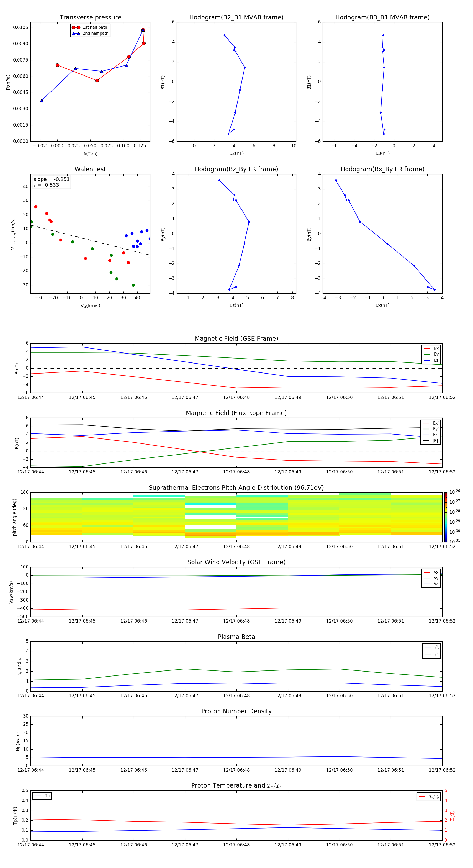Screen dimensions: 473x868
Task: Click 'Bz' legend entry in GSE magnetic field
Action: pos(431,360)
